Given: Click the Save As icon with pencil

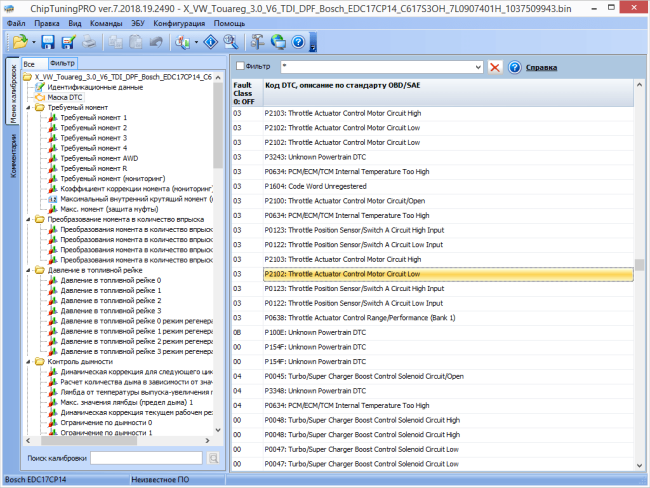Looking at the screenshot, I should click(68, 42).
